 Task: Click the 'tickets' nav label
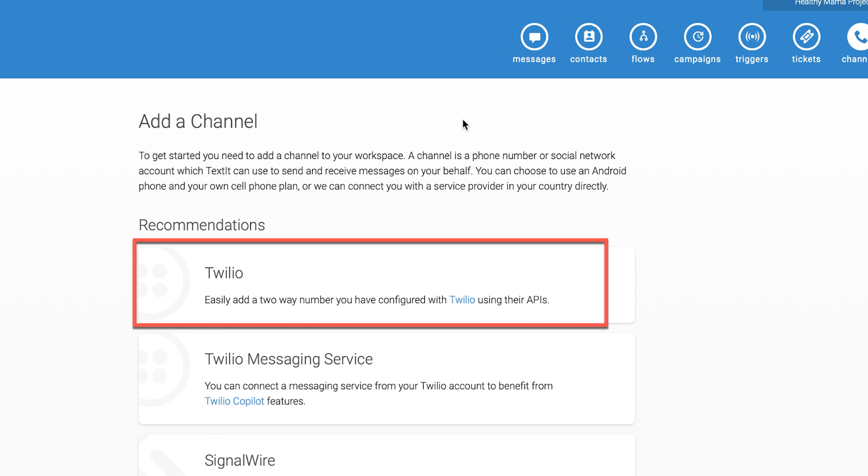tap(806, 59)
